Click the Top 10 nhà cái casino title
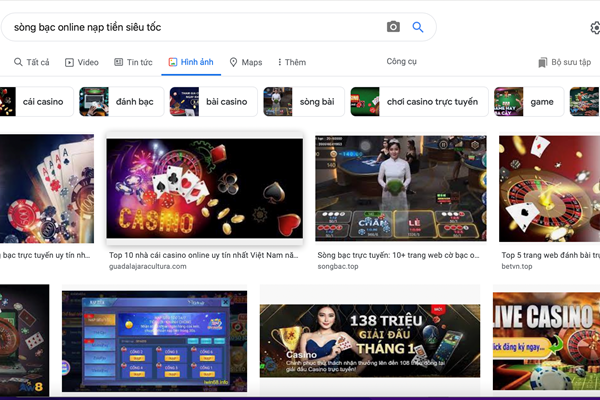Image resolution: width=600 pixels, height=400 pixels. (x=204, y=255)
